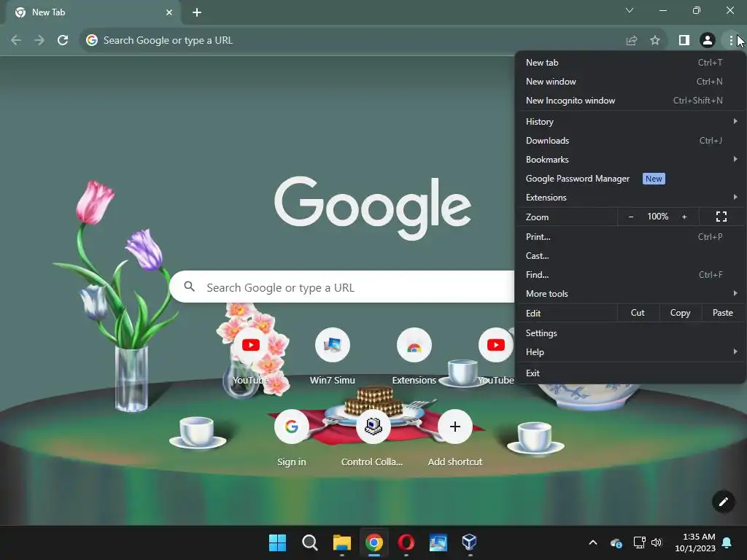Click the network display tray icon
This screenshot has width=747, height=560.
pyautogui.click(x=639, y=542)
